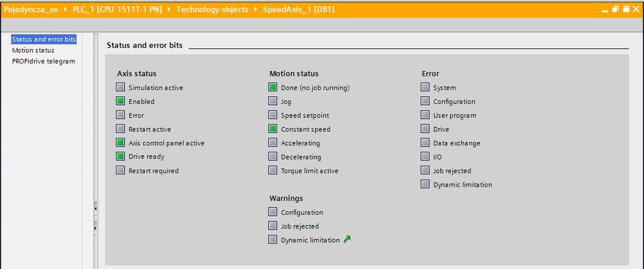Click the Warnings Configuration indicator
Screen dimensions: 644x269
coord(273,212)
